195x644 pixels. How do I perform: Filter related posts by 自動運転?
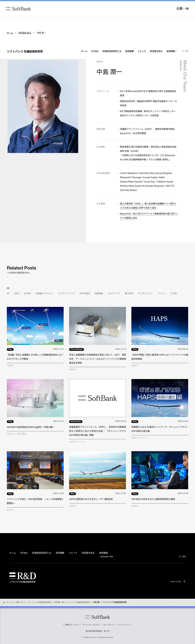coord(99,294)
